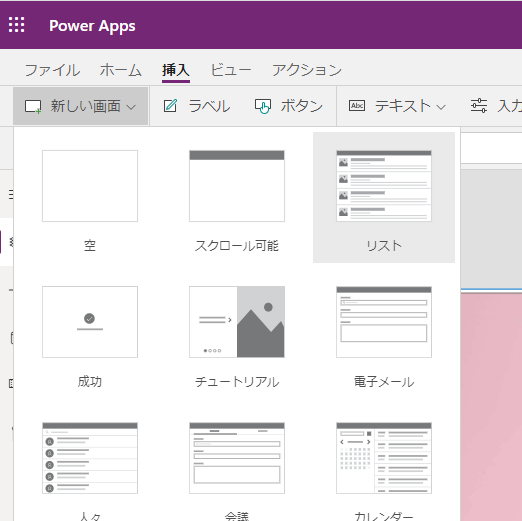Click the Power Apps title
The width and height of the screenshot is (522, 521).
92,26
